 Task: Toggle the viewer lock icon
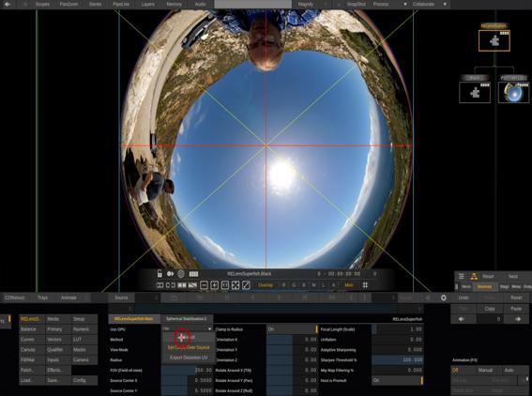(x=160, y=273)
